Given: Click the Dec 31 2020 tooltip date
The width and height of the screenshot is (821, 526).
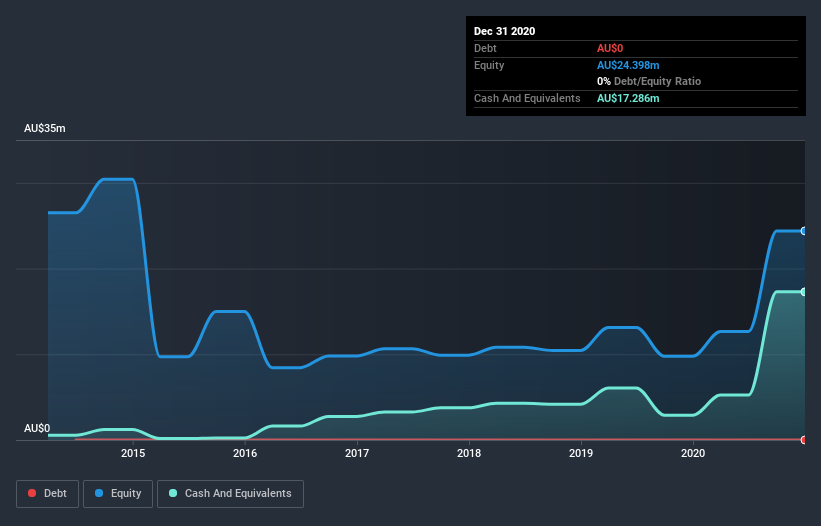Looking at the screenshot, I should [504, 31].
